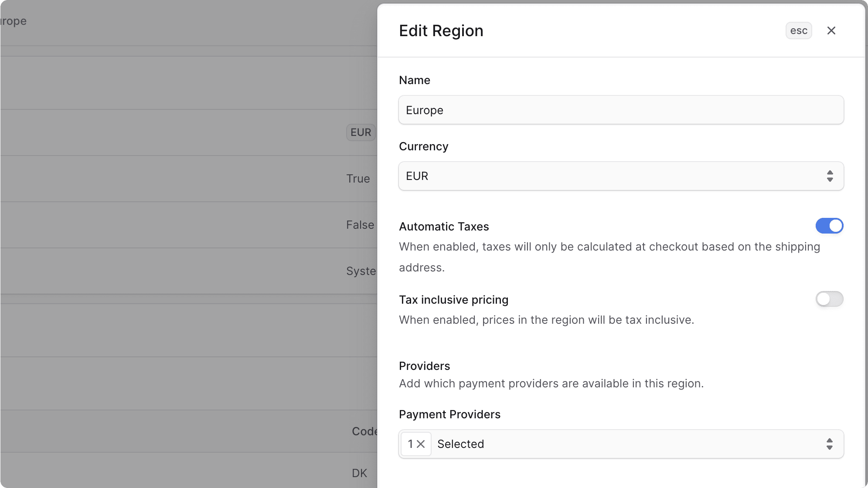Click the Providers section heading
This screenshot has width=868, height=488.
coord(424,366)
